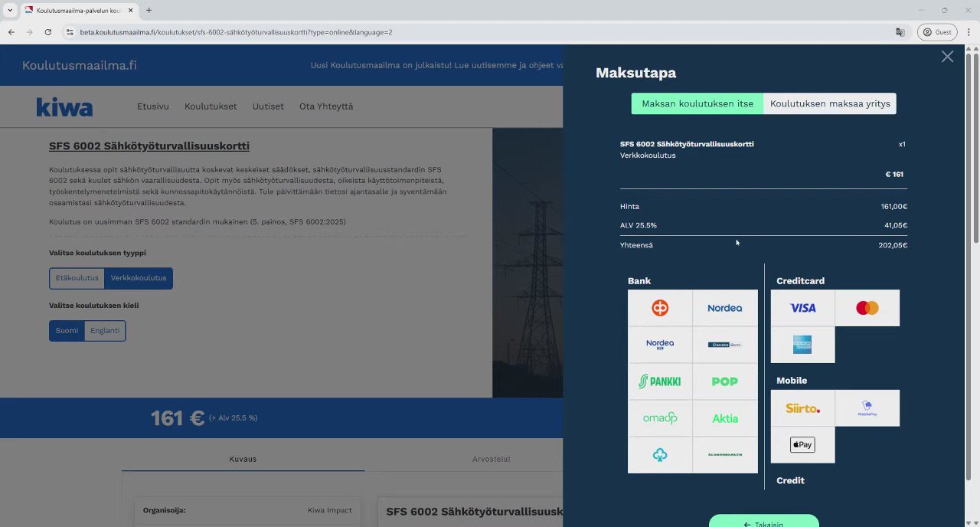
Task: Click 'Yhteensä' total label
Action: pyautogui.click(x=636, y=245)
